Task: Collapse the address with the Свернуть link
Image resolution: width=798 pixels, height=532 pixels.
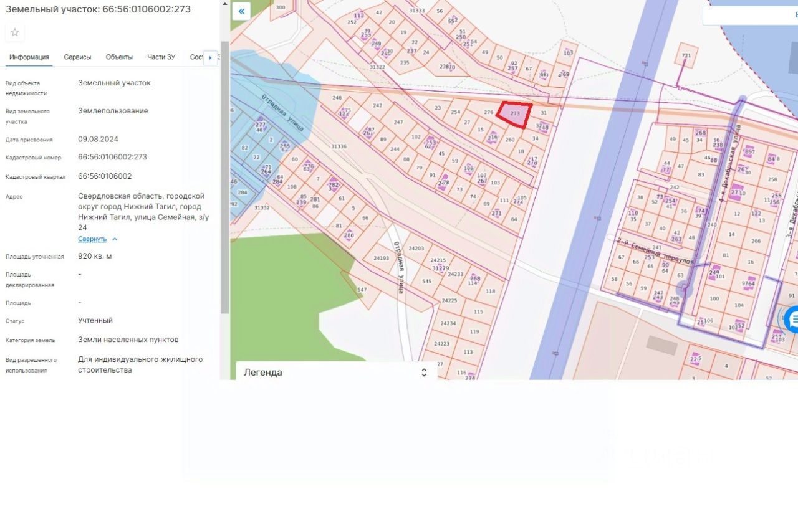Action: pos(98,239)
